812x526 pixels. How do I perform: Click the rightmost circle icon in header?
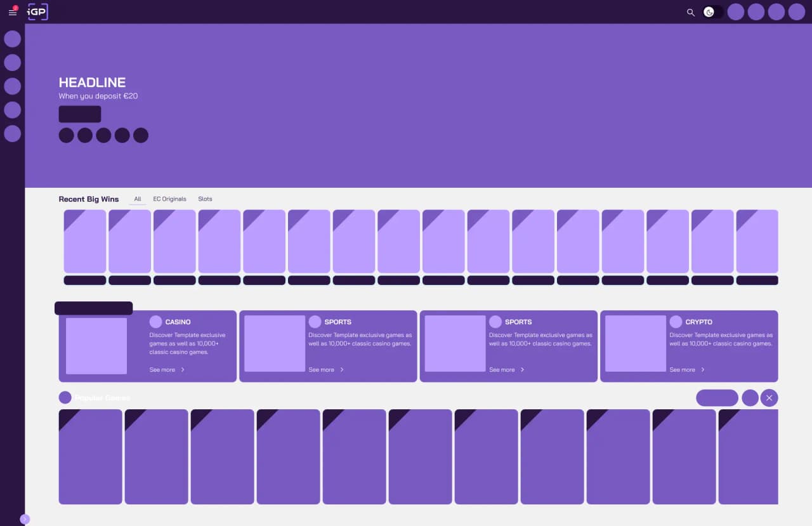tap(796, 12)
